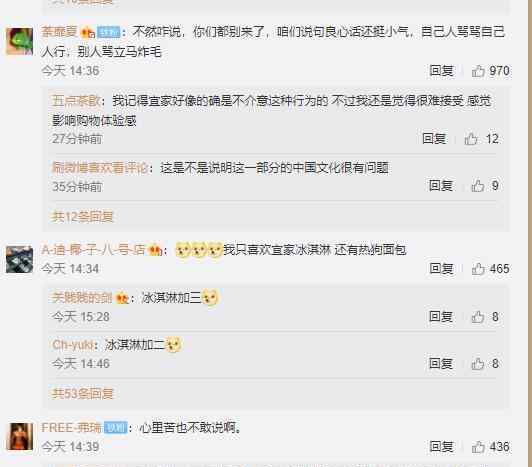Image resolution: width=532 pixels, height=467 pixels.
Task: Reply to the 35分钟前 comment
Action: tap(441, 186)
